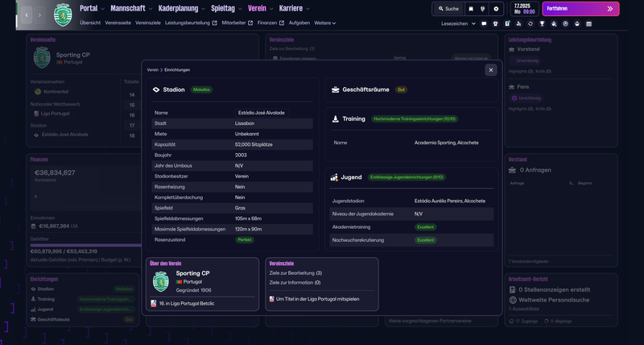Close the Einrichtungen dialog with X
Viewport: 644px width, 345px height.
(491, 70)
